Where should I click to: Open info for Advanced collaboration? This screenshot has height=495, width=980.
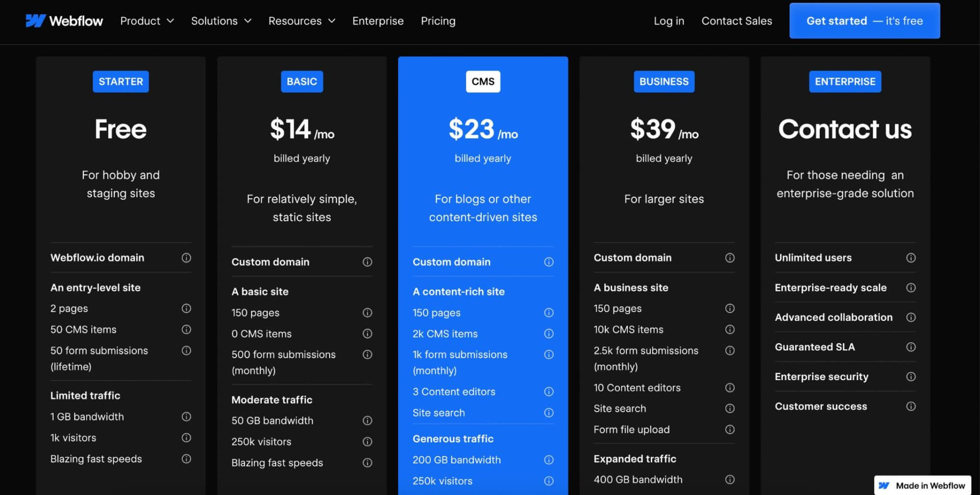tap(911, 317)
